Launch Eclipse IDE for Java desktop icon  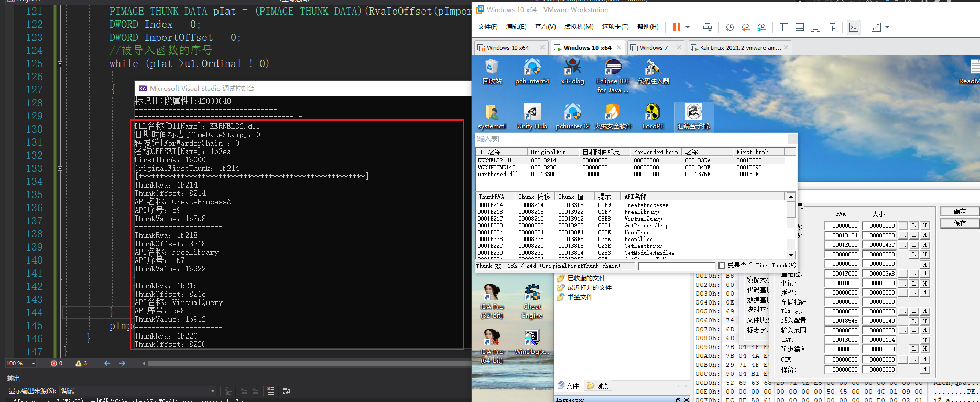pyautogui.click(x=613, y=76)
